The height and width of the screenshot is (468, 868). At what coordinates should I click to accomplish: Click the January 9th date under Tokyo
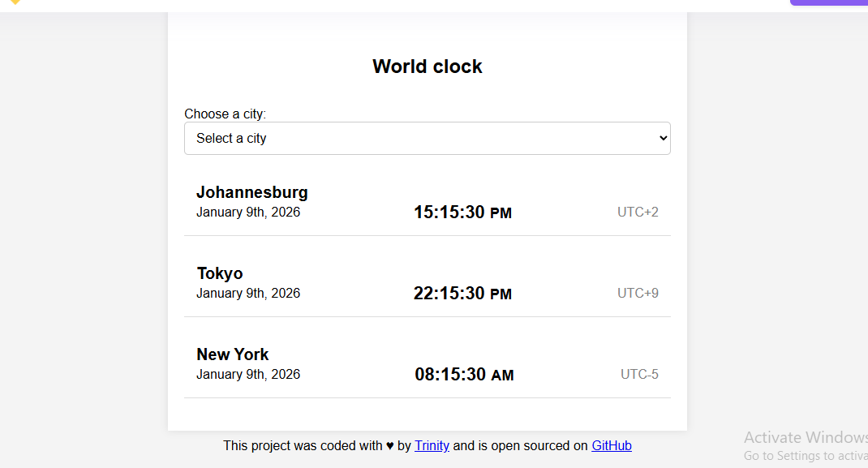pyautogui.click(x=247, y=293)
